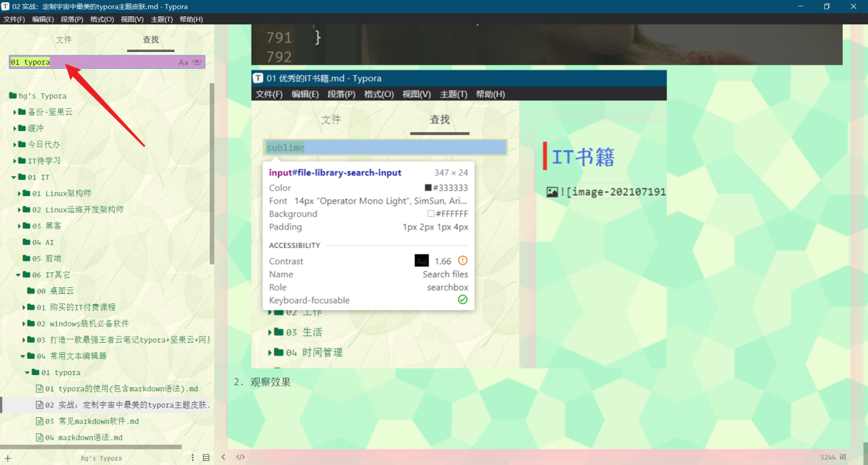
Task: Expand the IT待学习 folder
Action: pyautogui.click(x=15, y=160)
